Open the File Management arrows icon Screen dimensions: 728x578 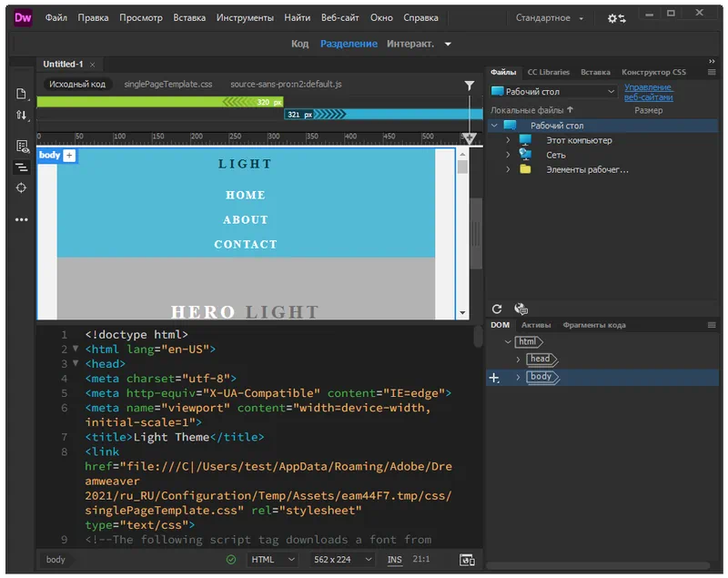pos(21,115)
